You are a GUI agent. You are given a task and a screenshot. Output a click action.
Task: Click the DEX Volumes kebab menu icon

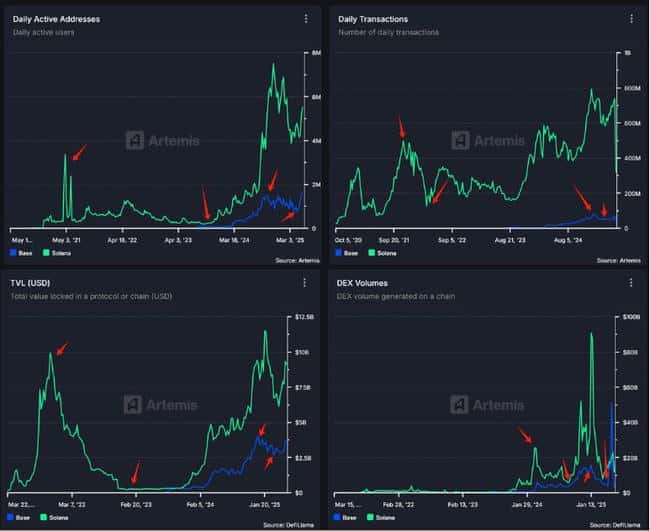click(x=630, y=284)
